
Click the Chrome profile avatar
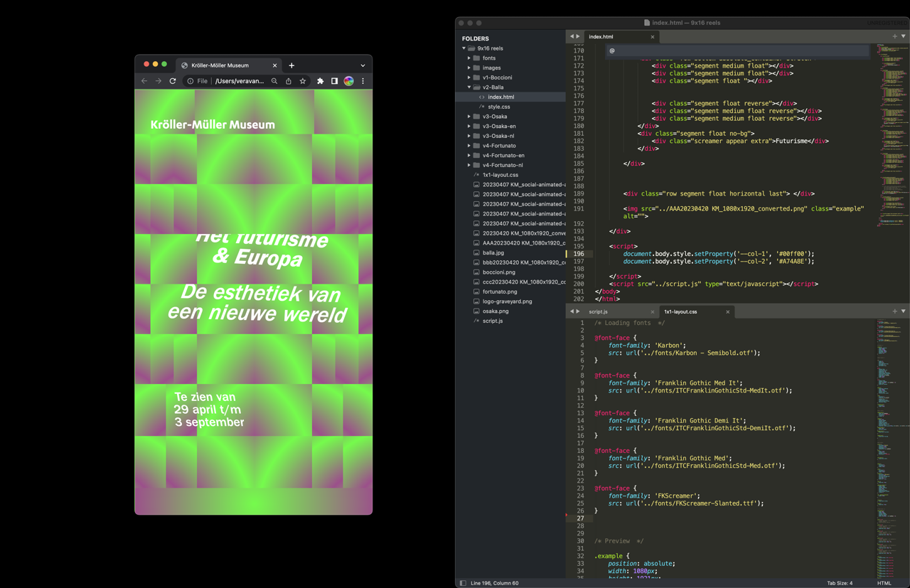348,81
